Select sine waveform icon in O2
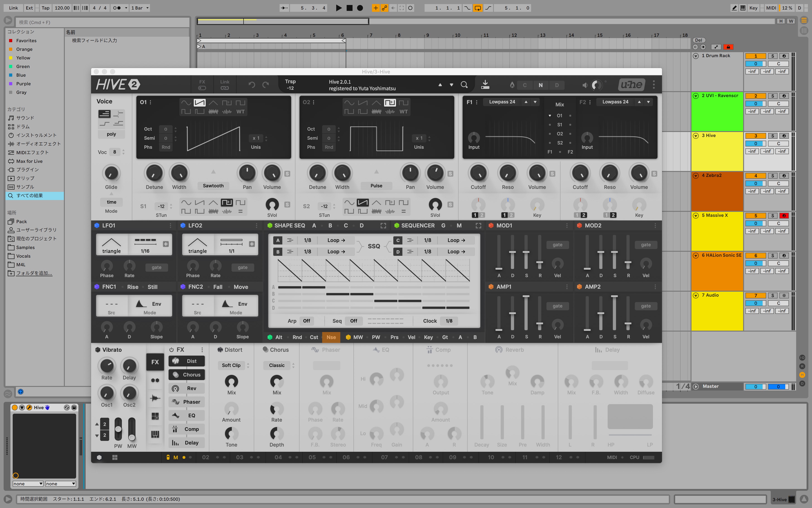This screenshot has width=812, height=508. 349,103
